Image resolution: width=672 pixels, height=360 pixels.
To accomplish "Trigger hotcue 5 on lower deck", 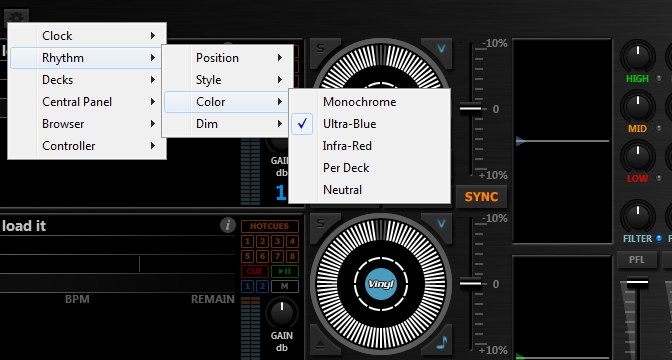I will pos(248,256).
